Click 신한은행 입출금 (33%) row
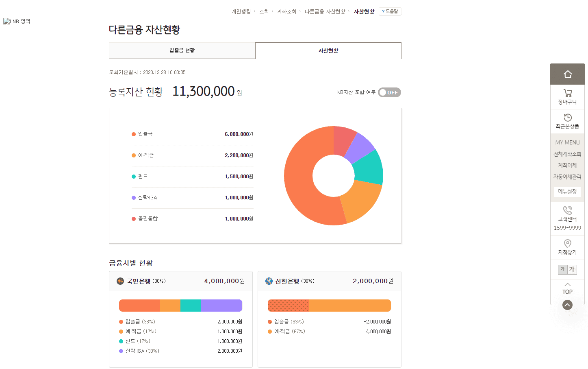Viewport: 588px width, 369px height. (329, 322)
